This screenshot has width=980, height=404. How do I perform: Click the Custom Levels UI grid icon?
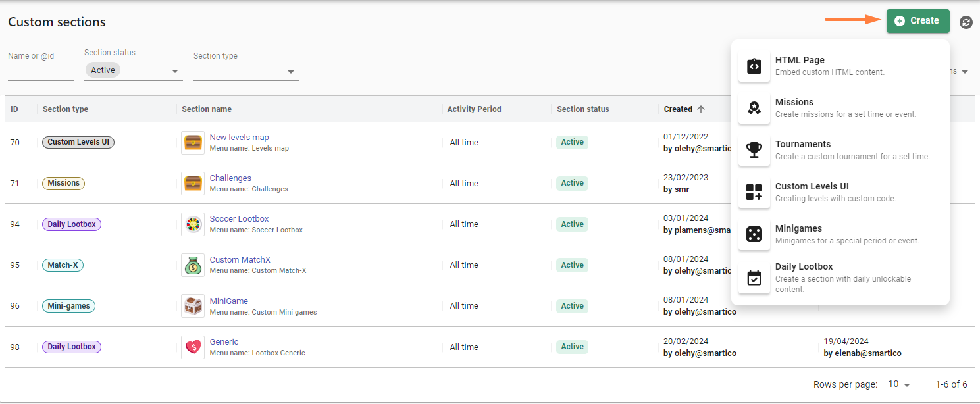(754, 193)
